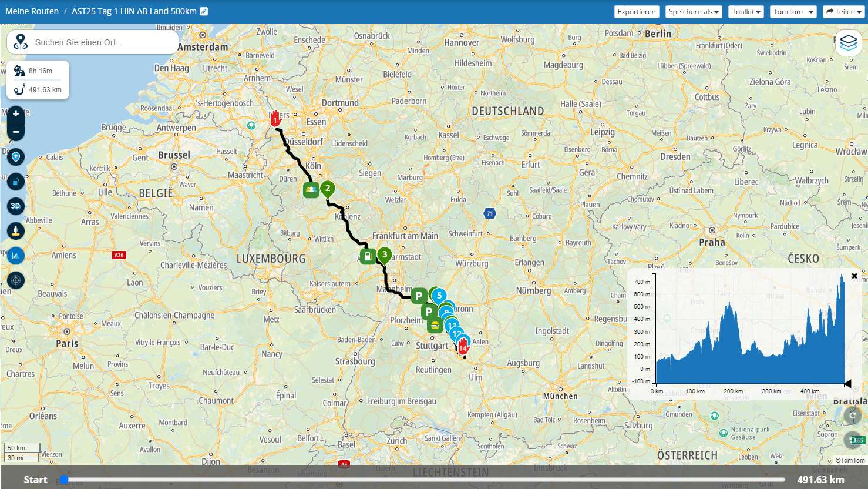
Task: Toggle 3D map view
Action: click(16, 206)
